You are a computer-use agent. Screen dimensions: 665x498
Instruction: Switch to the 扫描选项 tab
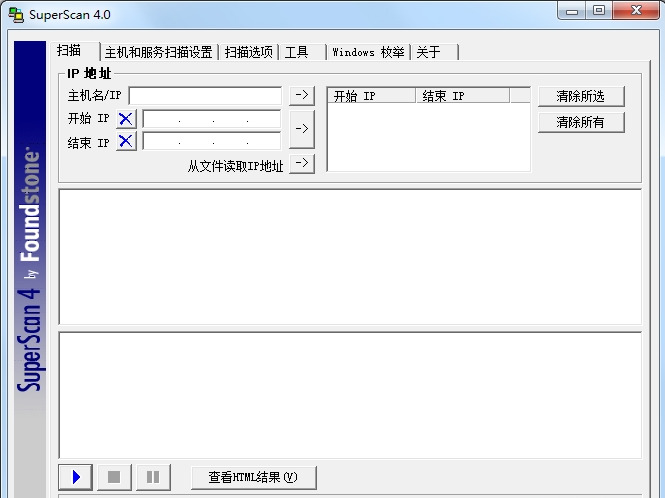coord(249,52)
